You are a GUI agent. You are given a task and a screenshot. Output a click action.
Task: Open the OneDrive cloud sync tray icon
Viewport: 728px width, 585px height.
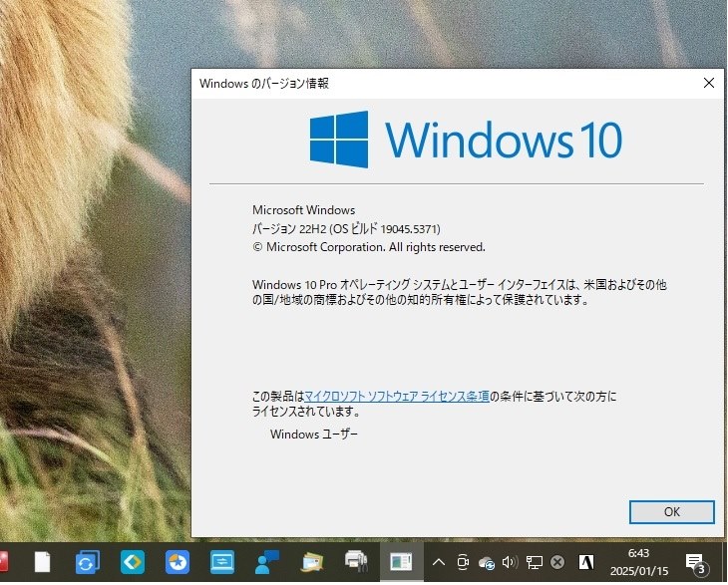point(486,563)
